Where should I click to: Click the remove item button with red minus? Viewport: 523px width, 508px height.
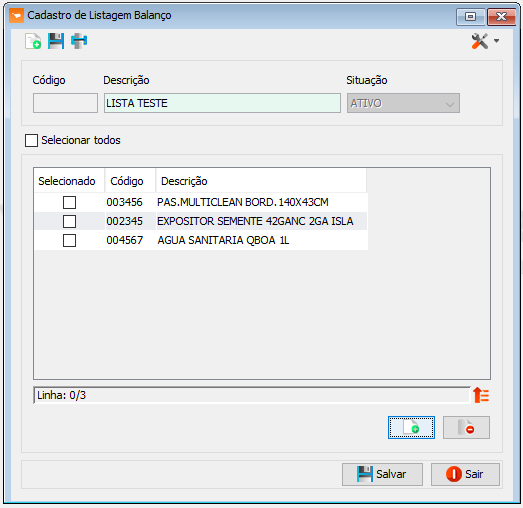[x=466, y=427]
